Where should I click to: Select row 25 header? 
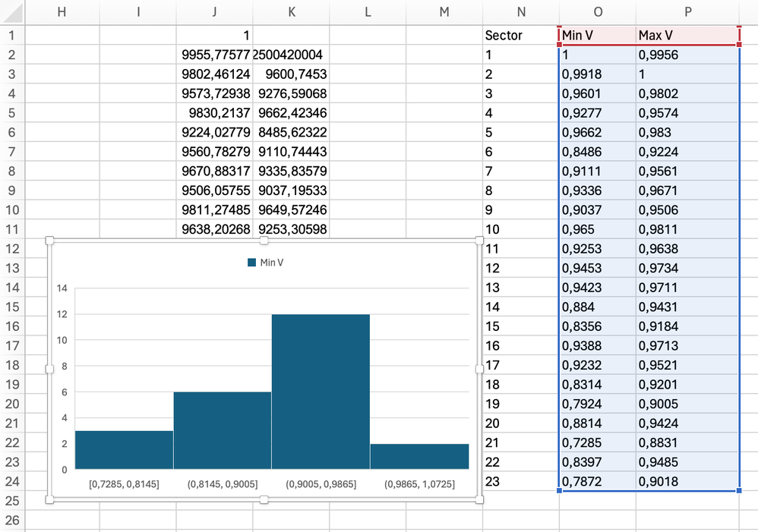pyautogui.click(x=12, y=501)
